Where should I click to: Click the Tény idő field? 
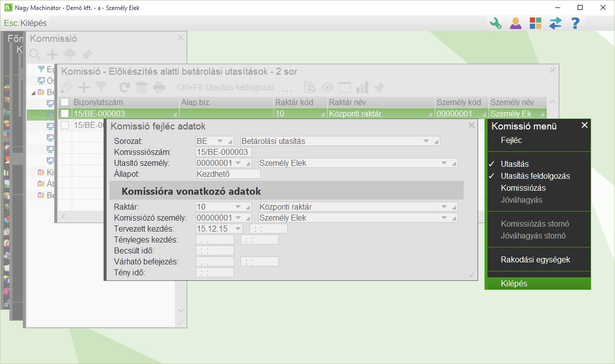[215, 272]
